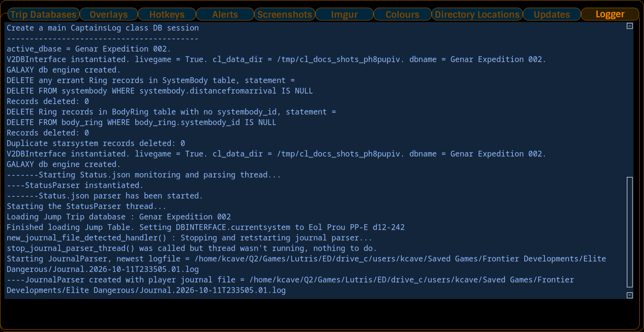The image size is (644, 332).
Task: Select the 'active_dbase = Genar Expedition 002.' line
Action: (x=89, y=49)
